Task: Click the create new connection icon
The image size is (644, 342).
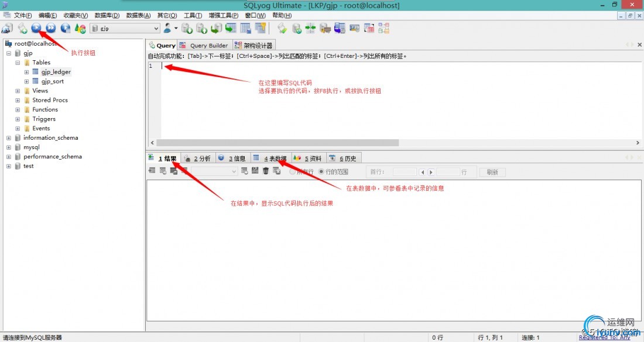Action: click(7, 28)
